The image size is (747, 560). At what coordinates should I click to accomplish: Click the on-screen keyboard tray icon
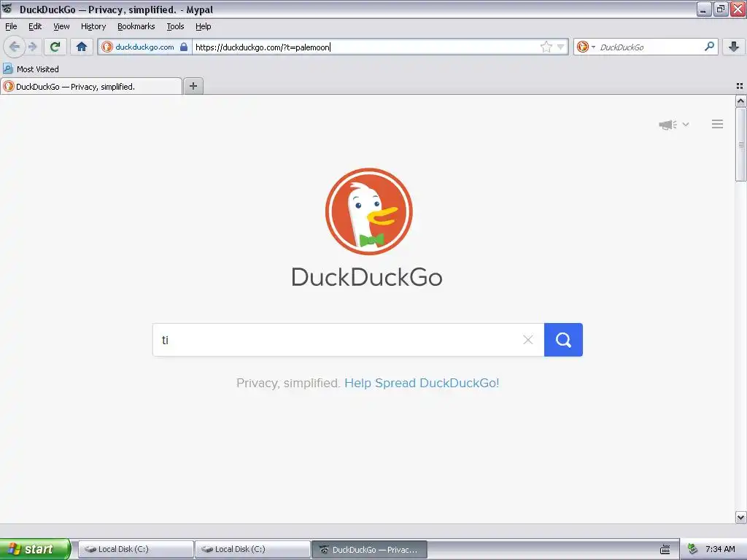[x=665, y=550]
